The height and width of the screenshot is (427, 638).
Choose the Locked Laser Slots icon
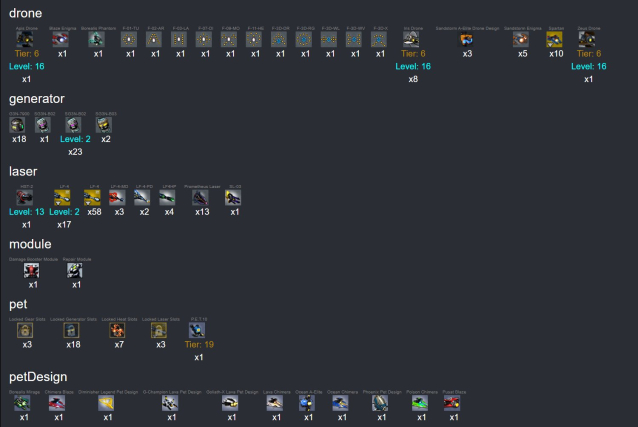(161, 330)
